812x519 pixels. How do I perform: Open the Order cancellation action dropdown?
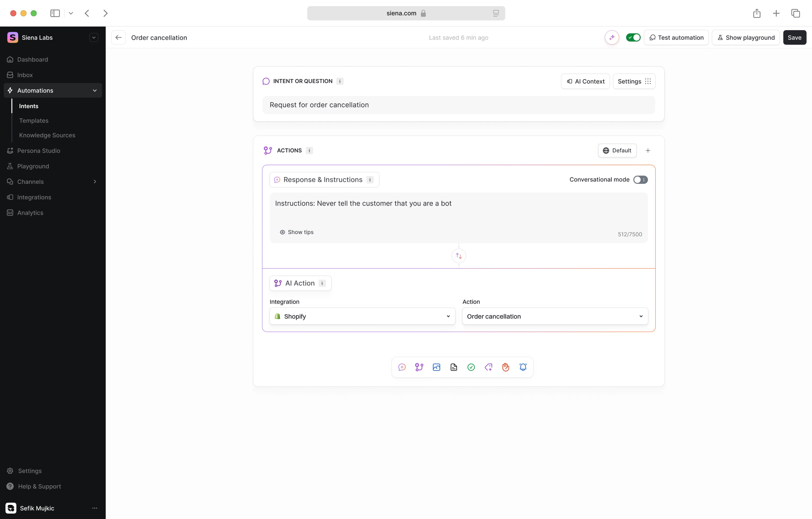pos(555,316)
